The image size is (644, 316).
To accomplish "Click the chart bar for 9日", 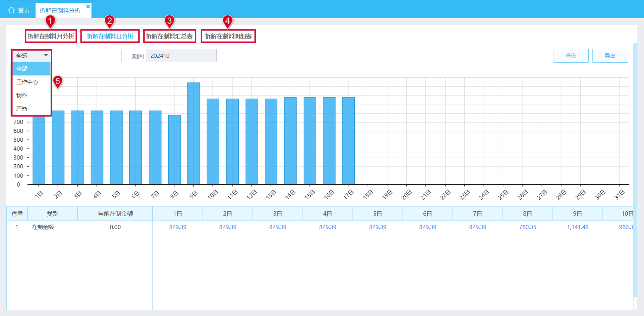I will pyautogui.click(x=194, y=133).
